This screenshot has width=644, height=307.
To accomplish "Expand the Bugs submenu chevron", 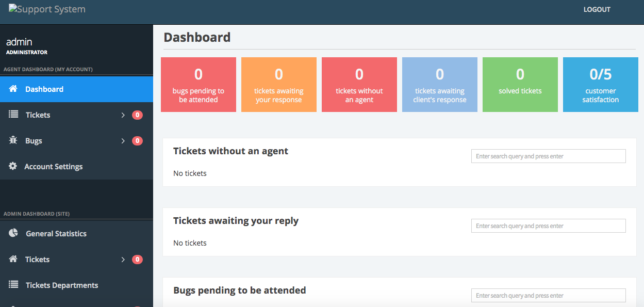I will tap(123, 141).
